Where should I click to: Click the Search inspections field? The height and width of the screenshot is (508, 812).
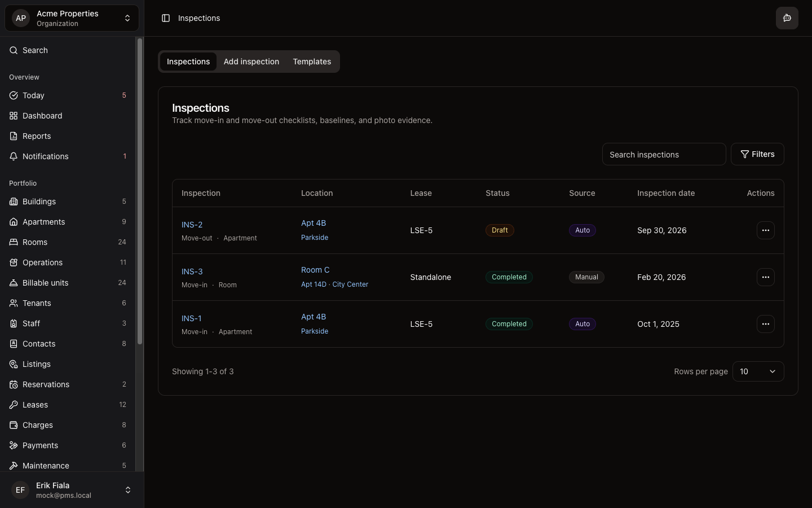(x=664, y=154)
